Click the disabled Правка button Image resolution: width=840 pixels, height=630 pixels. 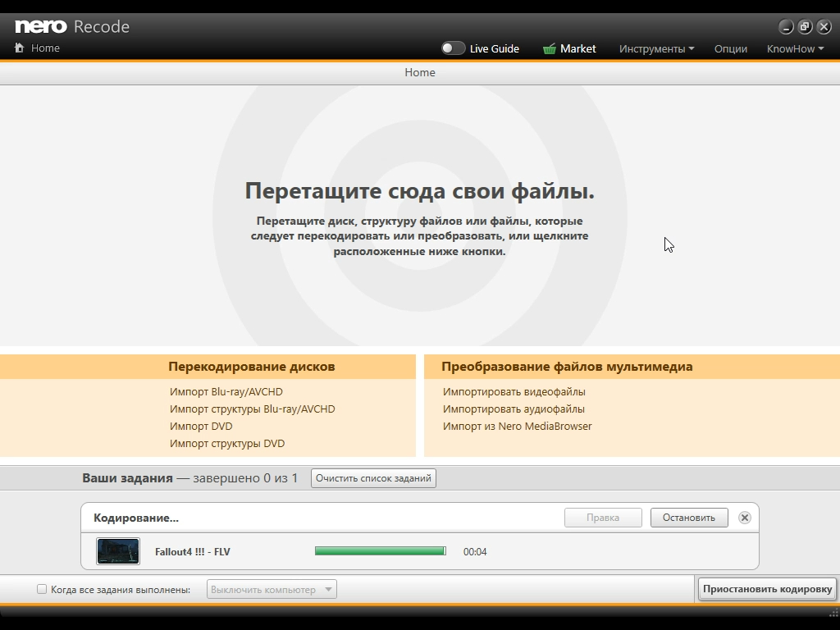[x=603, y=518]
